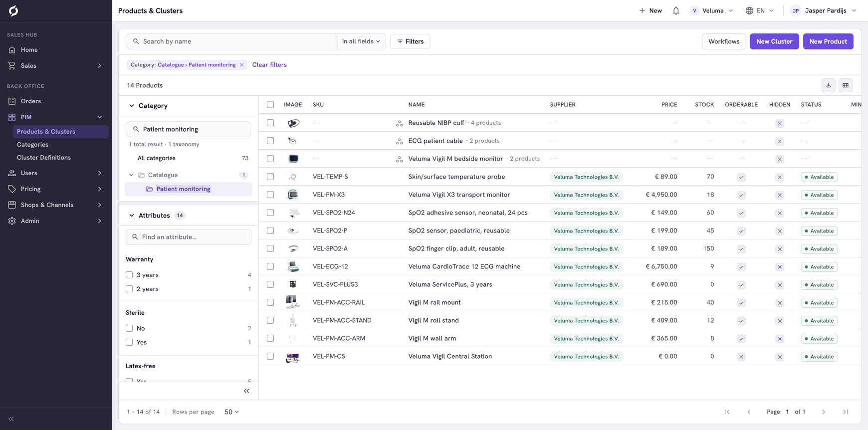This screenshot has width=868, height=430.
Task: Click the New Cluster button
Action: click(x=774, y=41)
